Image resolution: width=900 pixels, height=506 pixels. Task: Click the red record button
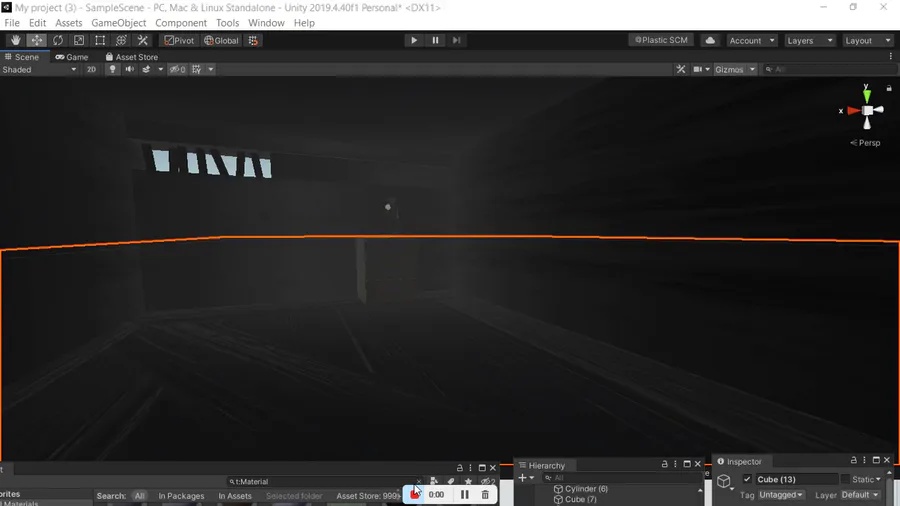pos(415,495)
